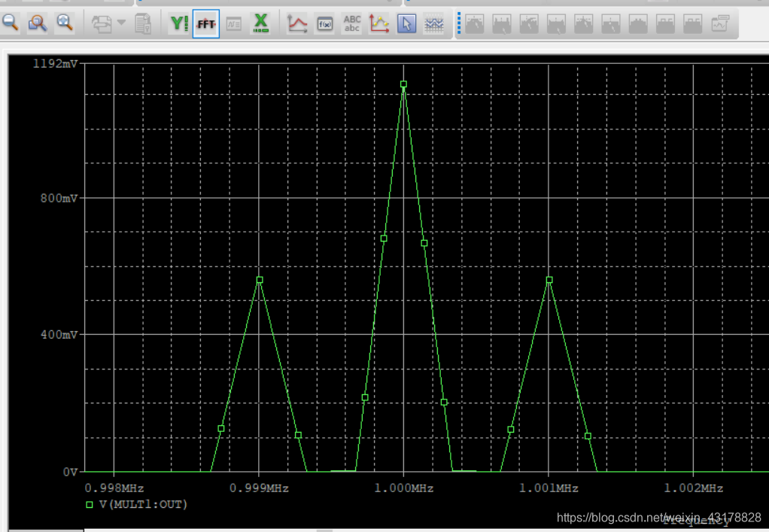Select the Zoom Area magnifier tool
The width and height of the screenshot is (769, 532).
(38, 23)
